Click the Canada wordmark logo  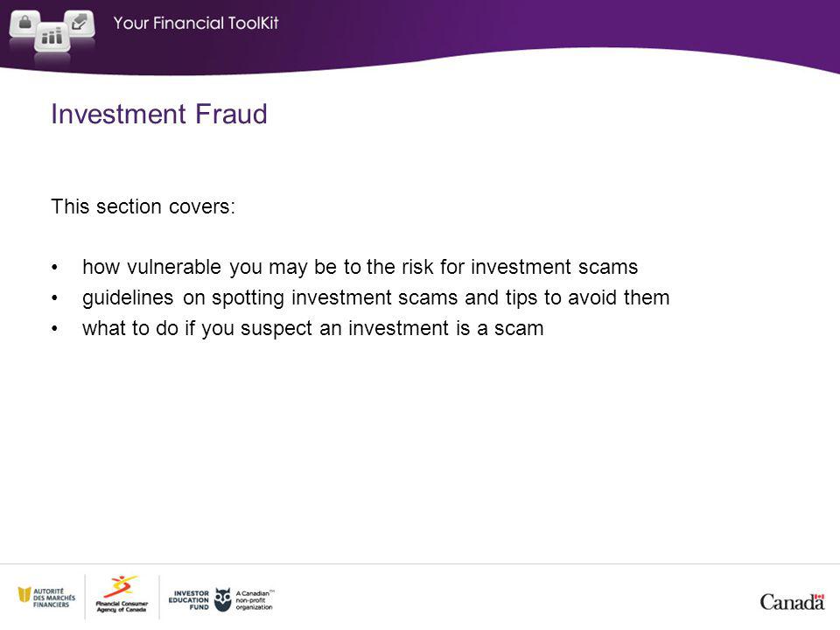792,602
